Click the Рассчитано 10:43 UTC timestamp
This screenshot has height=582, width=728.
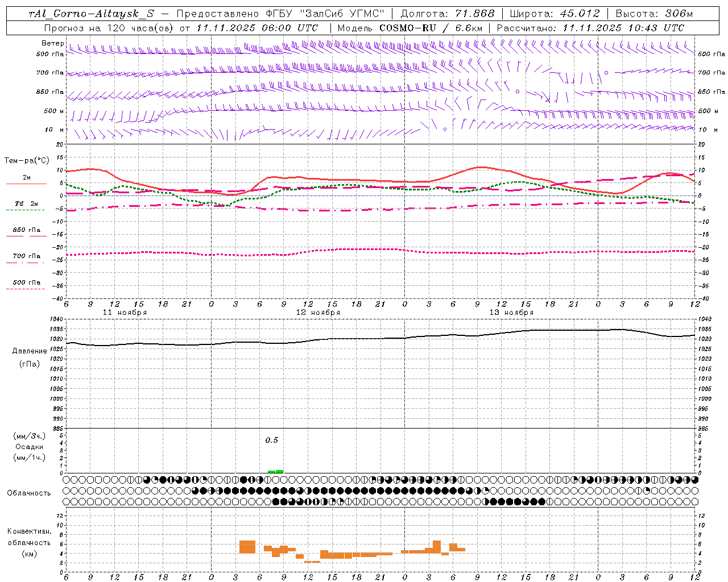pyautogui.click(x=590, y=28)
